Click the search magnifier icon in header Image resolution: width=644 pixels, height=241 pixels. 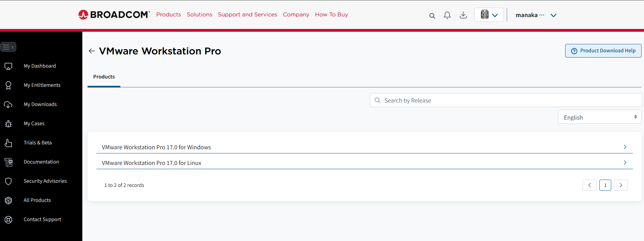point(432,15)
